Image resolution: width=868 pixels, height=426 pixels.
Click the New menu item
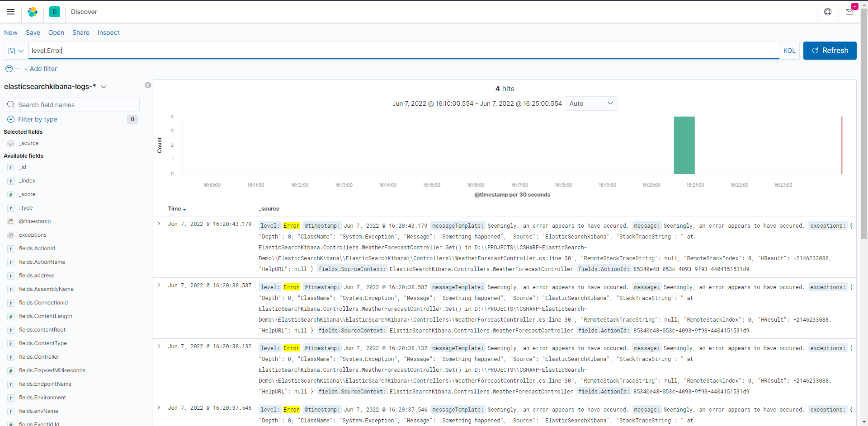click(x=11, y=33)
